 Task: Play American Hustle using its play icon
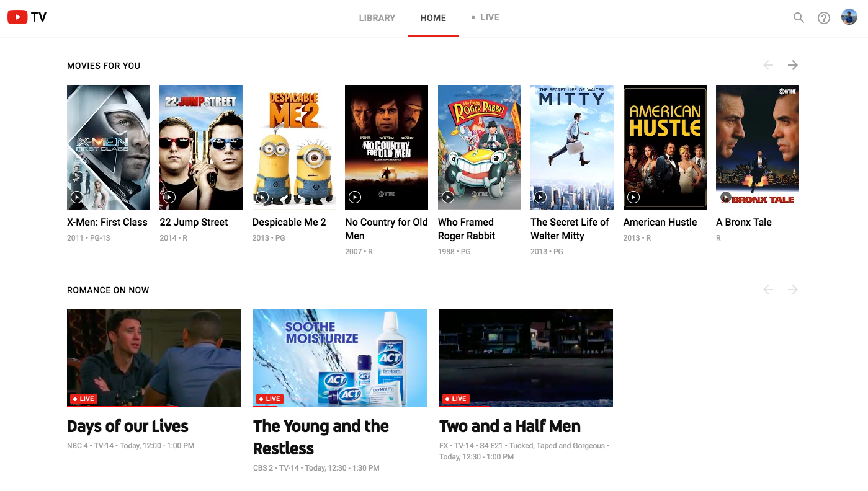point(633,197)
